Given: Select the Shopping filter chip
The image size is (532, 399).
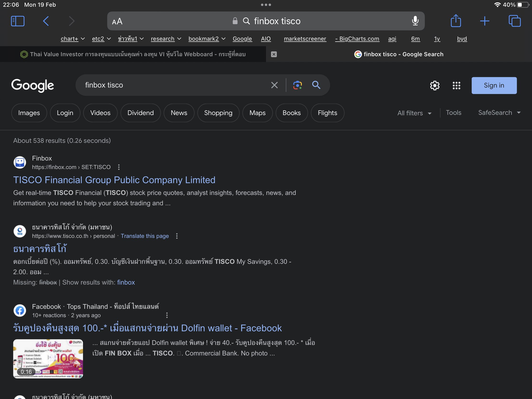Looking at the screenshot, I should click(x=218, y=113).
